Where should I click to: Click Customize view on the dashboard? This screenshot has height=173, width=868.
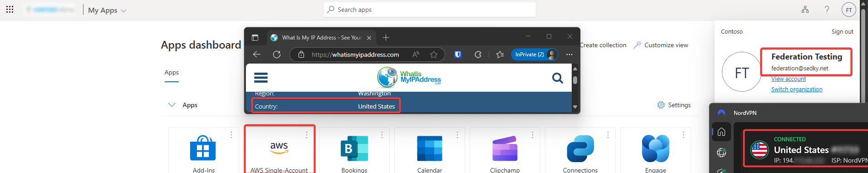(x=661, y=45)
